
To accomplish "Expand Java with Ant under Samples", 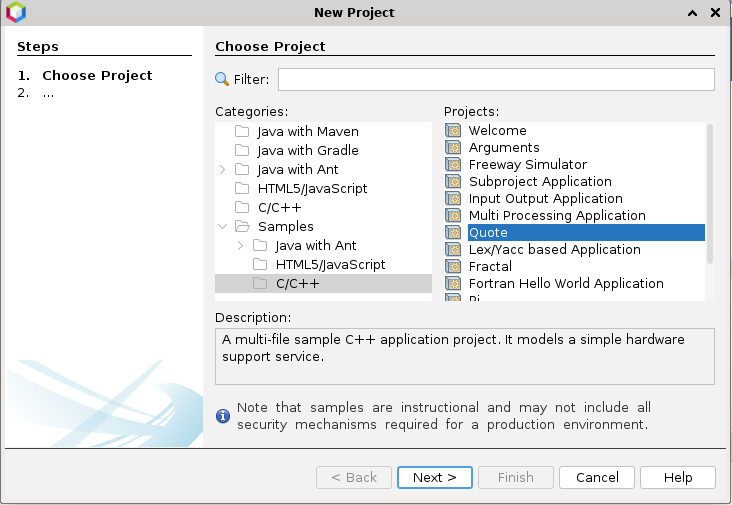I will pos(240,245).
